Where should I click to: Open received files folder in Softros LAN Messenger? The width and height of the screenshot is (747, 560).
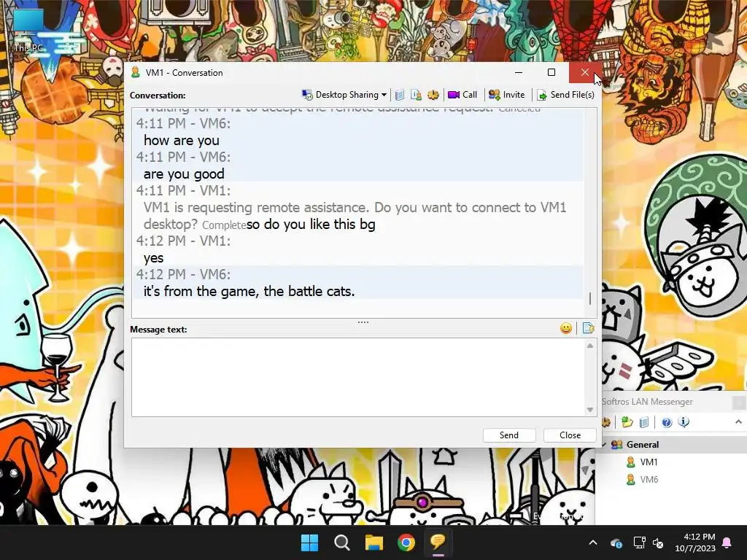click(627, 422)
